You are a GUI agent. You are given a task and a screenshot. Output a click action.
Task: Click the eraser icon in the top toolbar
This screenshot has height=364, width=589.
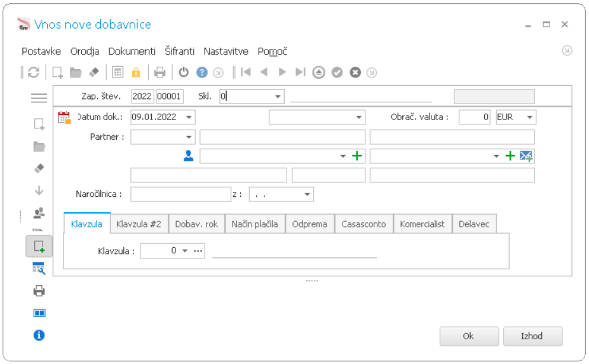(x=94, y=72)
